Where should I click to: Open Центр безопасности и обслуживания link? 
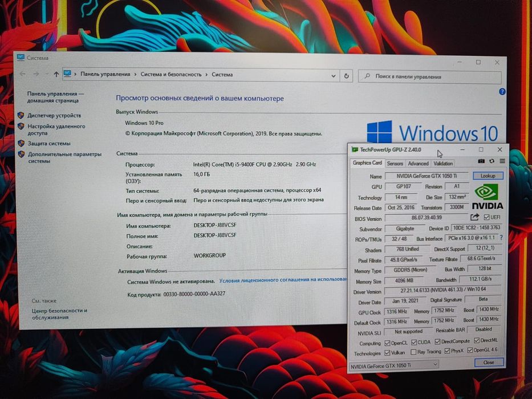pos(59,314)
